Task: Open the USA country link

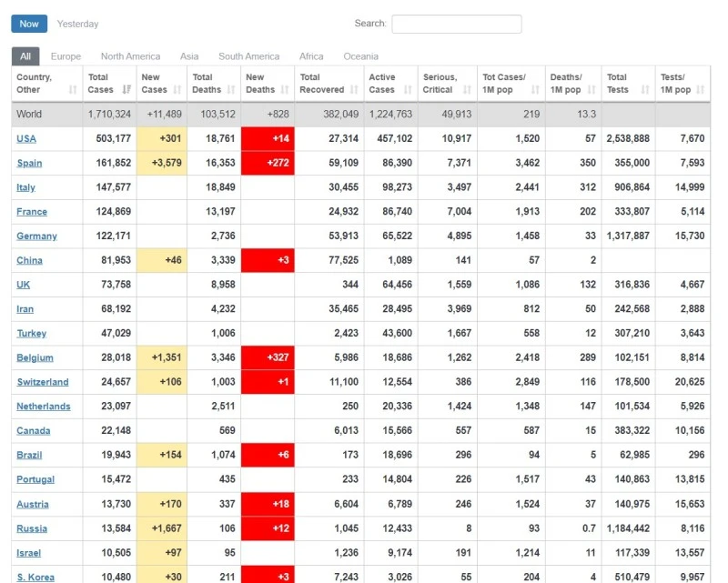Action: pos(26,139)
